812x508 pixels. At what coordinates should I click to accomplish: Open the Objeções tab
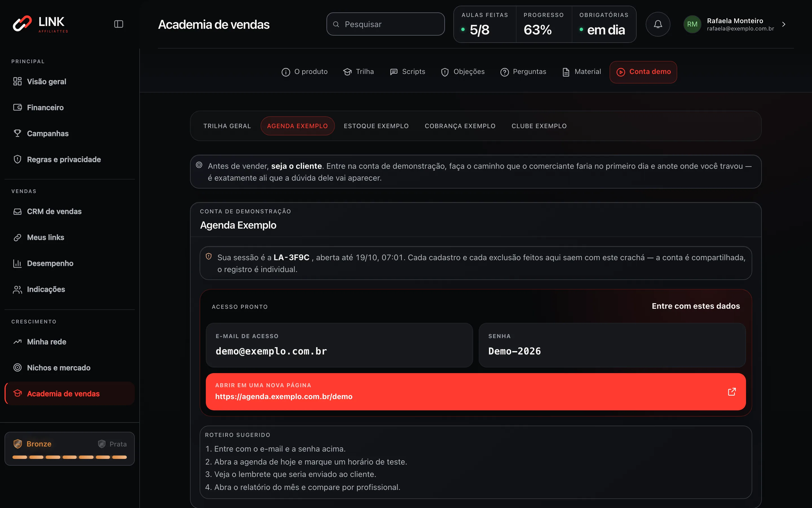tap(463, 72)
